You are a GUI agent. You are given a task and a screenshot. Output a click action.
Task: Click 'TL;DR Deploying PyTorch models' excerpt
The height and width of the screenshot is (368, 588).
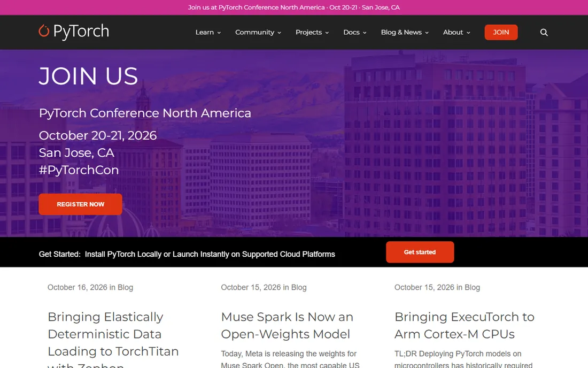point(463,359)
